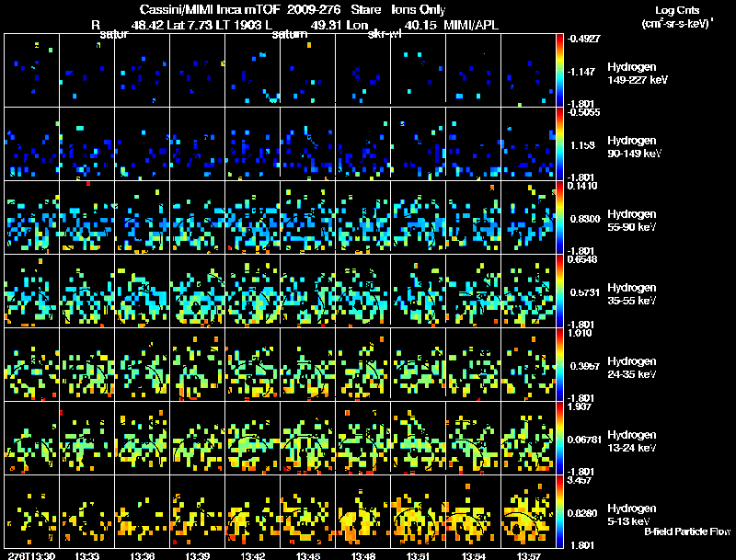Image resolution: width=736 pixels, height=560 pixels.
Task: Select the 149-227 keV image at 276T13:30
Action: [x=31, y=70]
